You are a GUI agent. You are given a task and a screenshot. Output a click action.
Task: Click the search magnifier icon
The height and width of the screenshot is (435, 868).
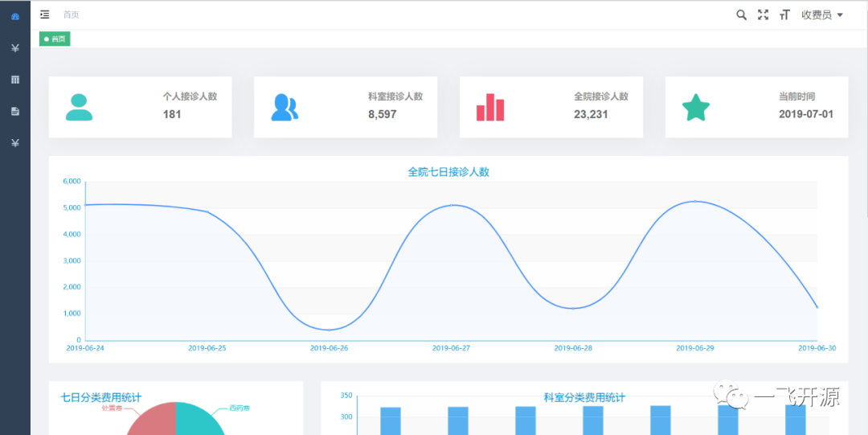741,14
